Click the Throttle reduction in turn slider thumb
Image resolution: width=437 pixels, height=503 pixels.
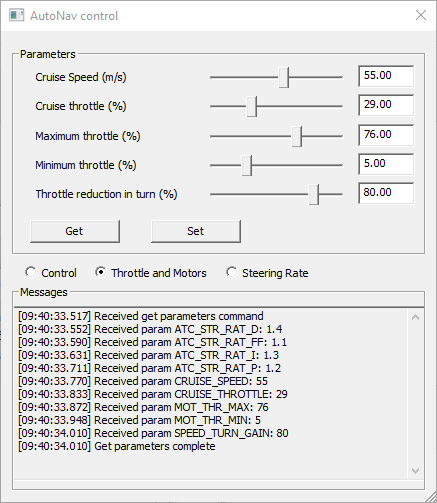point(314,194)
